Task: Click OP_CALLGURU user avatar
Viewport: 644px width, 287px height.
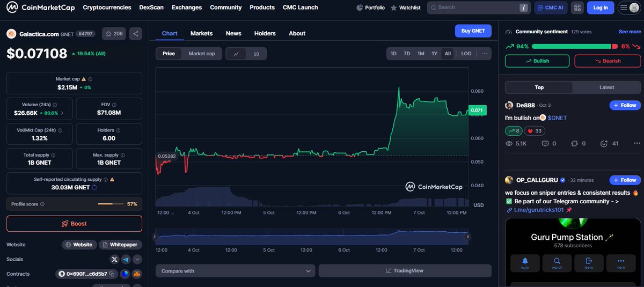Action: [509, 180]
